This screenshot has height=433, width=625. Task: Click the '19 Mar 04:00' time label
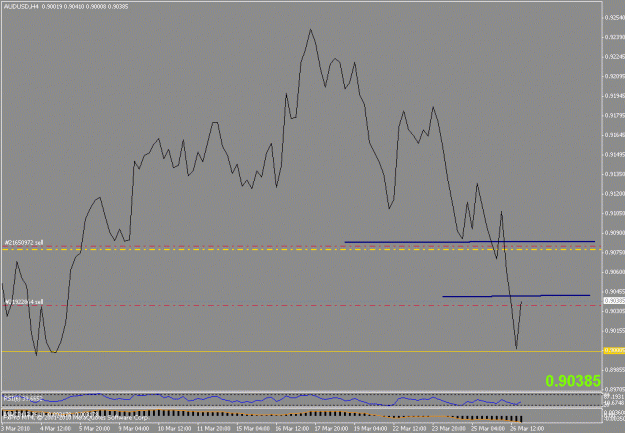(370, 429)
